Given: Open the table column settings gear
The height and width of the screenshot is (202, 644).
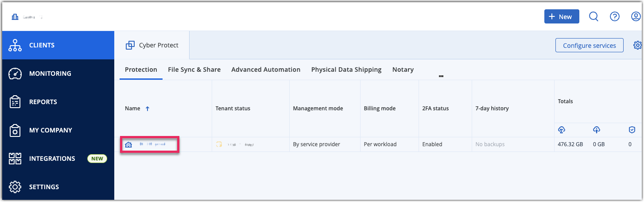Looking at the screenshot, I should [x=638, y=45].
